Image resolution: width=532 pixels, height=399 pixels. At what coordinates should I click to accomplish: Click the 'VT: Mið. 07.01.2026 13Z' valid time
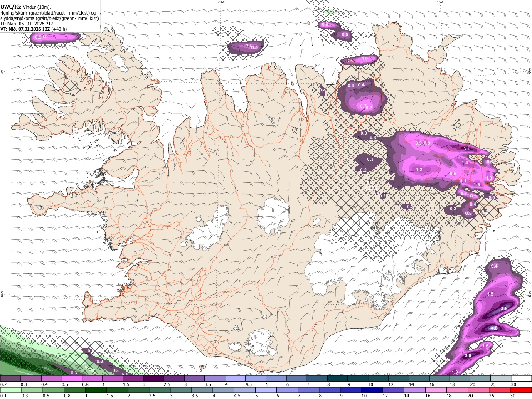[25, 29]
